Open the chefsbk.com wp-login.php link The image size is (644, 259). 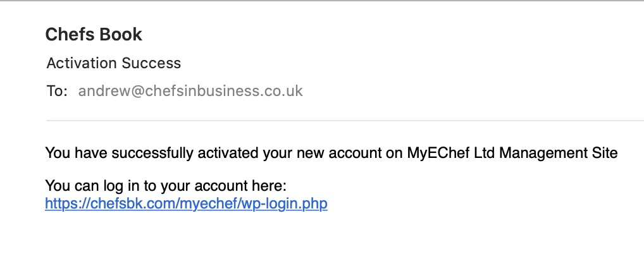pyautogui.click(x=186, y=203)
